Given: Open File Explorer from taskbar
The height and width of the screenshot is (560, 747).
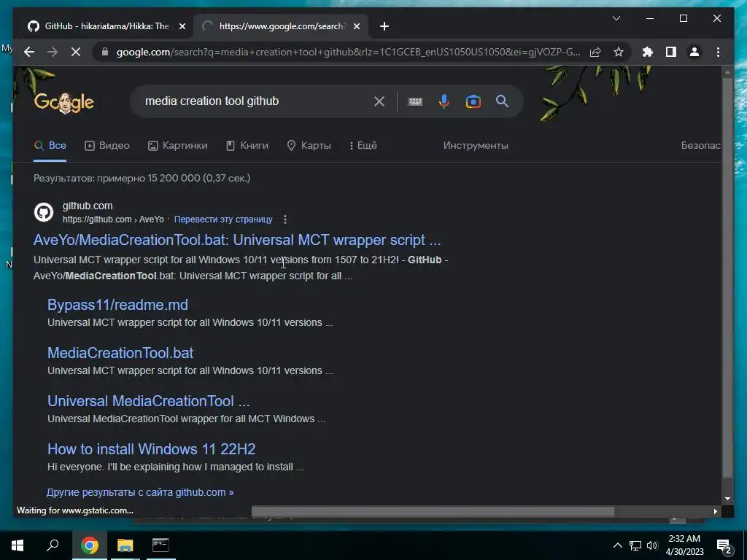Looking at the screenshot, I should pos(125,545).
